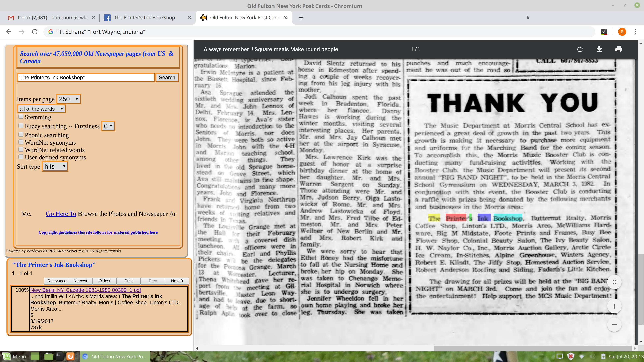Click the extension icon in browser toolbar

point(604,32)
